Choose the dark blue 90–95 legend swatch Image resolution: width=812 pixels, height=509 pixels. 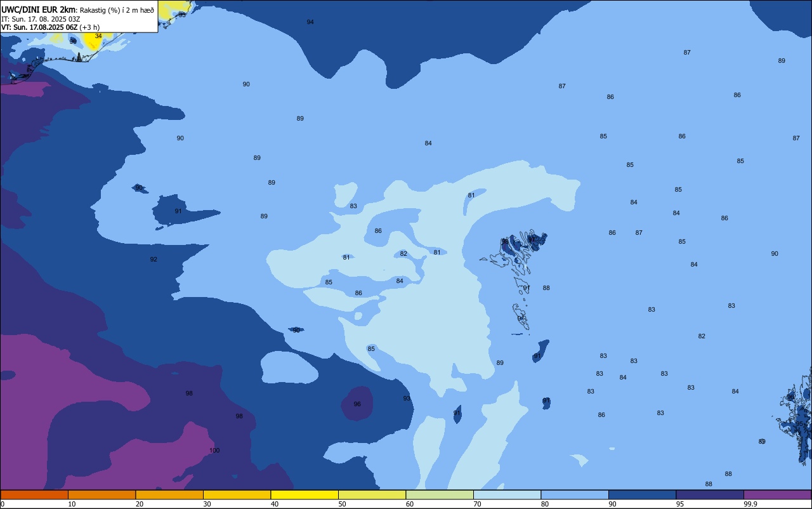[x=642, y=494]
